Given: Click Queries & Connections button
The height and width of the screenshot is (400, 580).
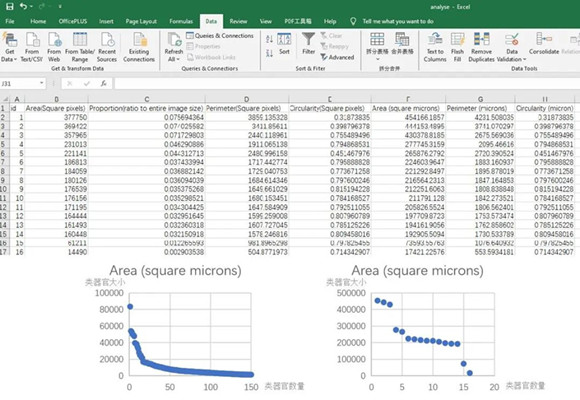Looking at the screenshot, I should [x=220, y=36].
